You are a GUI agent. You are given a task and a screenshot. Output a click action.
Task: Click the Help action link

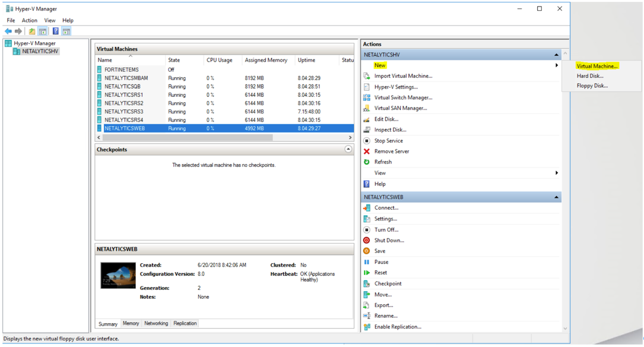tap(380, 184)
